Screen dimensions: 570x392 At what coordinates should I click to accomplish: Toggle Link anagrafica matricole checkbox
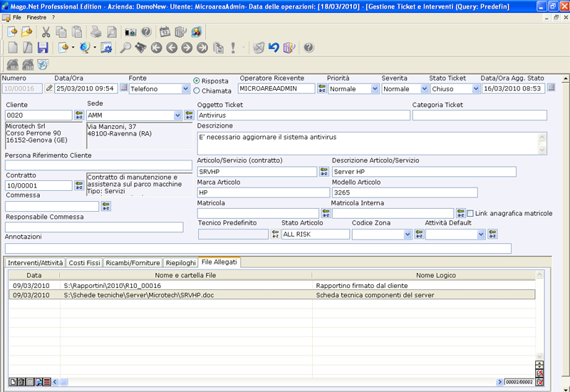tap(470, 213)
